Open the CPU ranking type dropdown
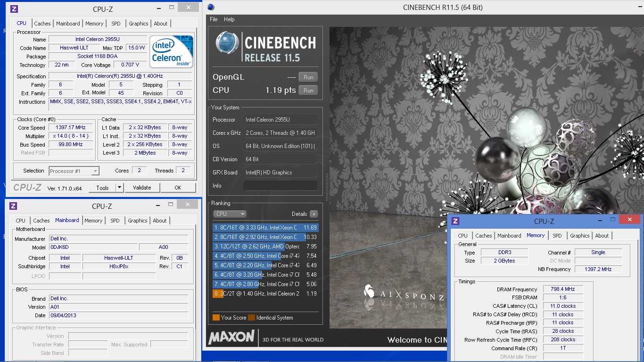This screenshot has height=362, width=644. click(x=230, y=214)
